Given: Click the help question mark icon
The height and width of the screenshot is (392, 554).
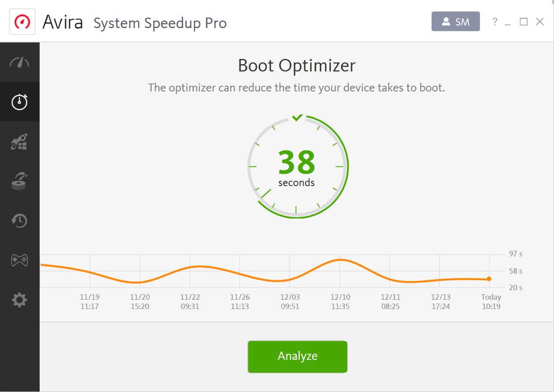Looking at the screenshot, I should coord(495,21).
